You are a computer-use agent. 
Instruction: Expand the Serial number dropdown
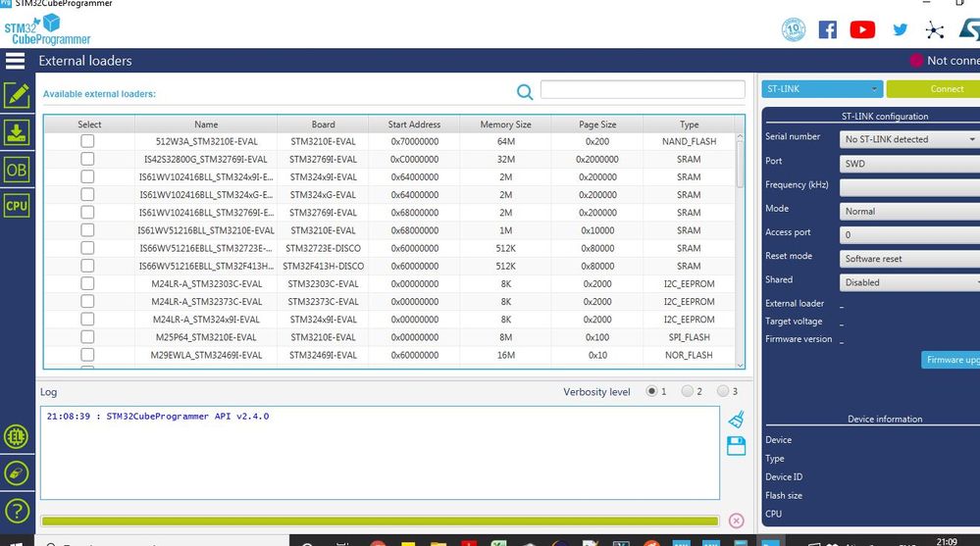click(x=909, y=139)
